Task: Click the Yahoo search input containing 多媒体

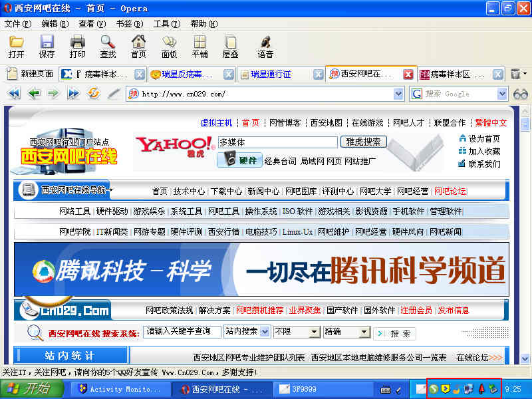Action: pyautogui.click(x=277, y=142)
